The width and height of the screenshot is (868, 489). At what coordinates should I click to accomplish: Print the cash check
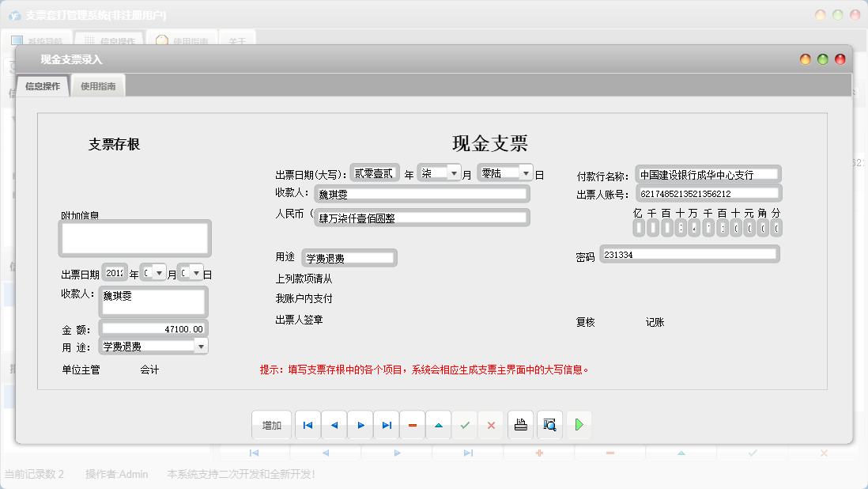coord(520,425)
